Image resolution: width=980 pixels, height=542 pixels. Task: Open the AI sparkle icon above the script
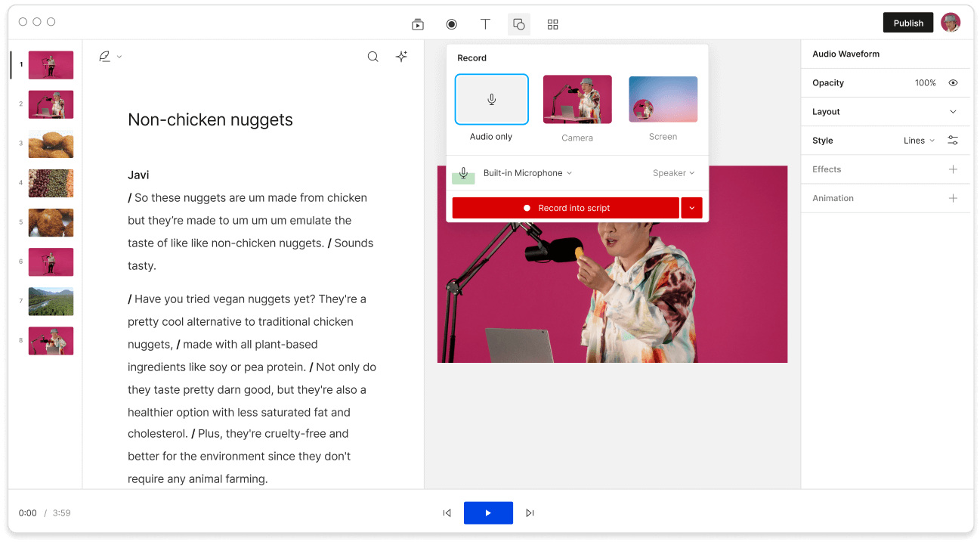point(401,56)
